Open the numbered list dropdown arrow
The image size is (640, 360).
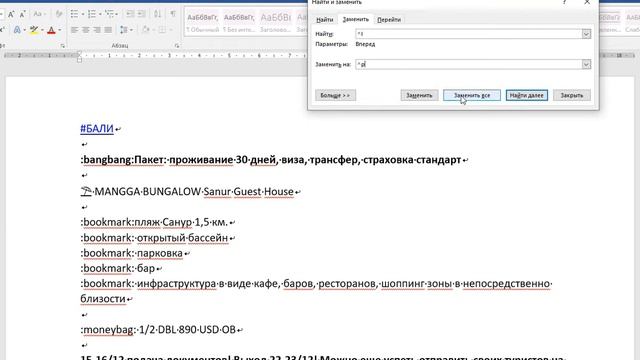click(100, 14)
